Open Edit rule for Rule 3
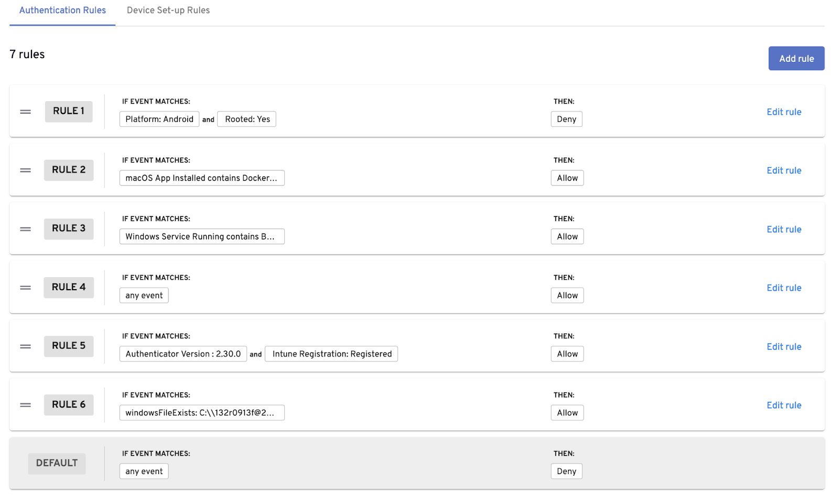 783,229
